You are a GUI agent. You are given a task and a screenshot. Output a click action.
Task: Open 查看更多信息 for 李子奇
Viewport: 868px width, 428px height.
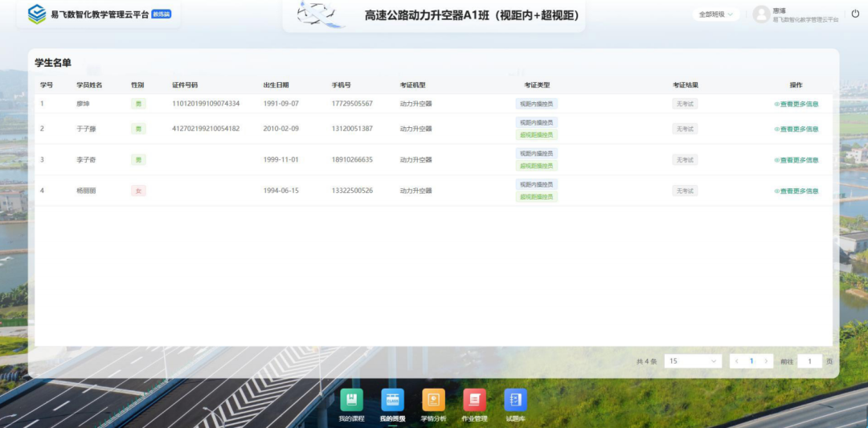click(796, 160)
